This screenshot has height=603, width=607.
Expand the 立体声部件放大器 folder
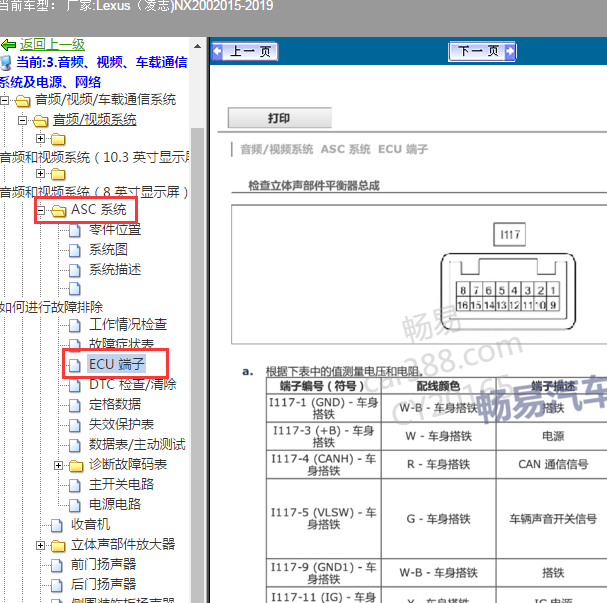pos(40,545)
